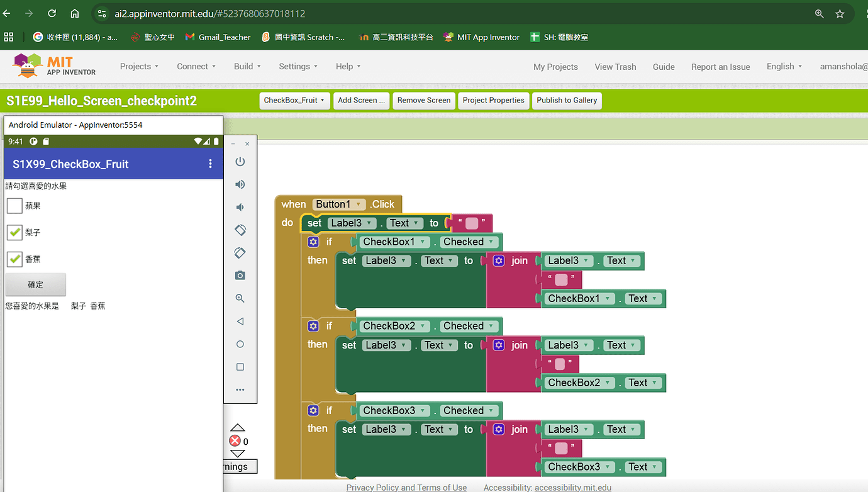Open the mutator gear on the first if block
Viewport: 868px width, 492px height.
[313, 242]
